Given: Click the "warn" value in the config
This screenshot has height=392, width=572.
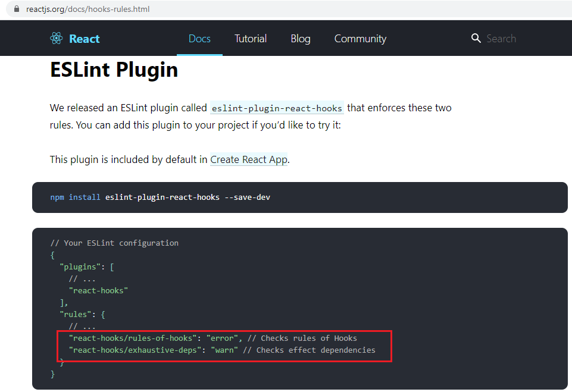Looking at the screenshot, I should point(224,350).
